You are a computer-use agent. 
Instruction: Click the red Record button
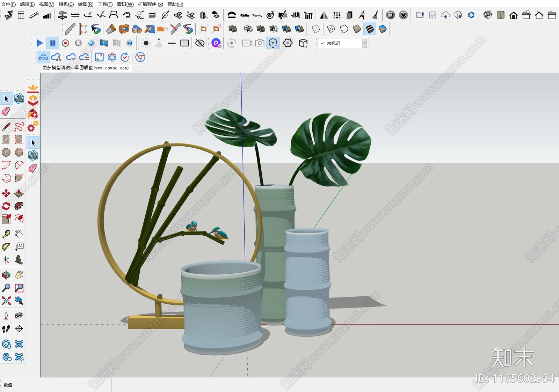coord(65,43)
